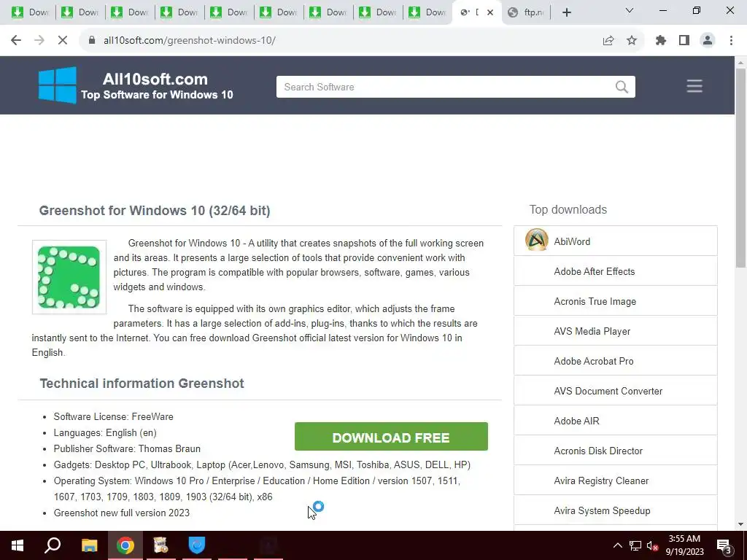Click the scrollbar up arrow
This screenshot has width=747, height=560.
coord(740,63)
